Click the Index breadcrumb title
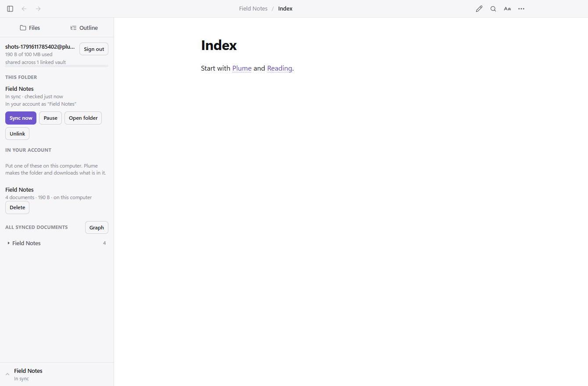Image resolution: width=588 pixels, height=386 pixels. coord(285,9)
